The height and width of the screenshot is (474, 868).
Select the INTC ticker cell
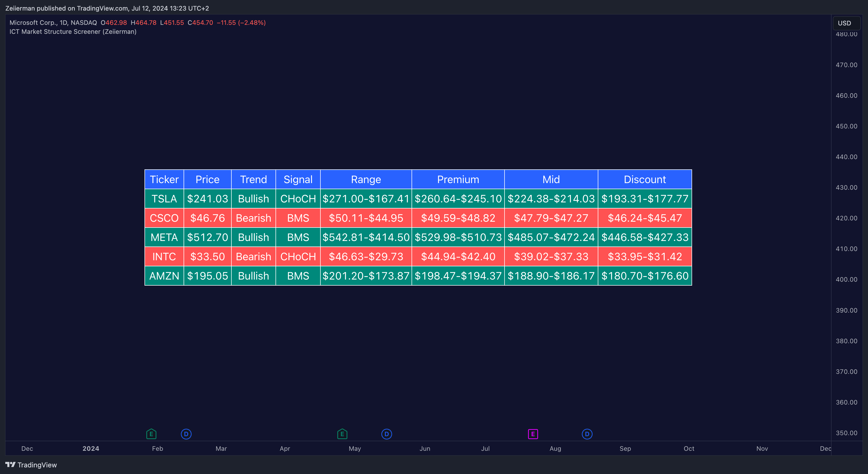pyautogui.click(x=164, y=256)
